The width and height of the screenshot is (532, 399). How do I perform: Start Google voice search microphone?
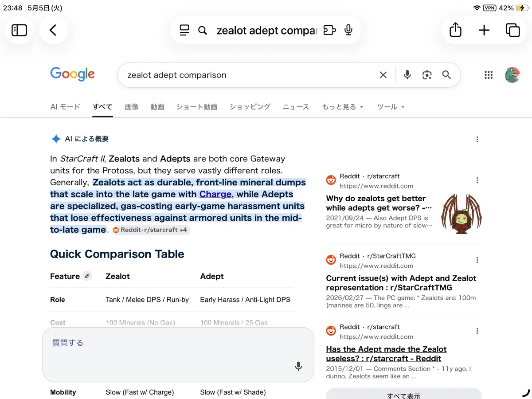coord(407,75)
